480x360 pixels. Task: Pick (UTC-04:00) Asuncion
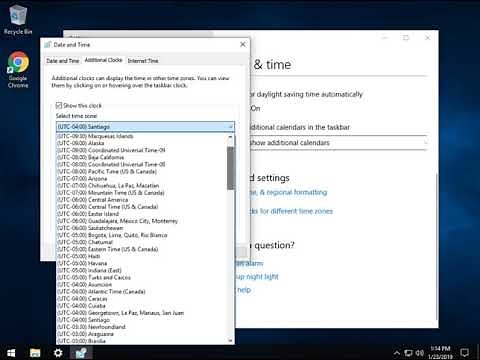pyautogui.click(x=142, y=284)
